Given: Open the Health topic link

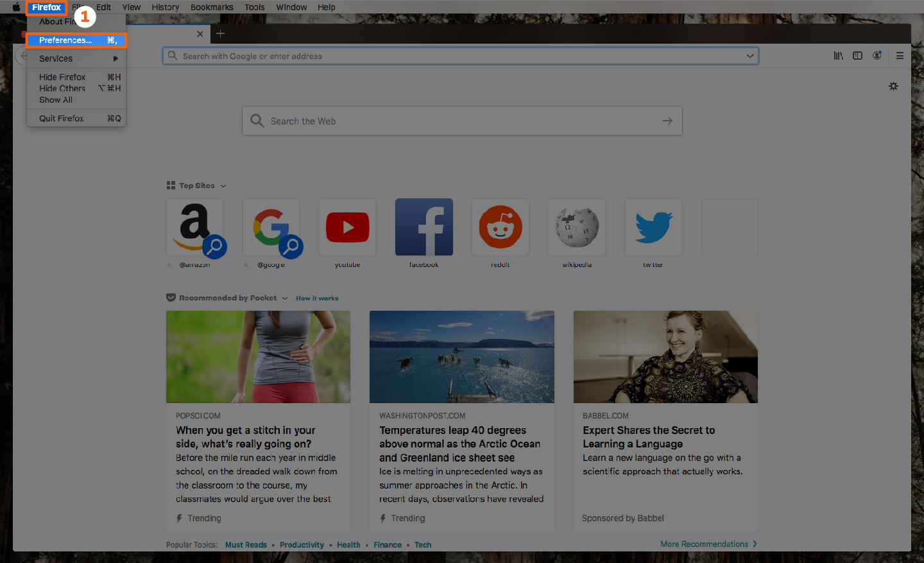Looking at the screenshot, I should click(348, 545).
